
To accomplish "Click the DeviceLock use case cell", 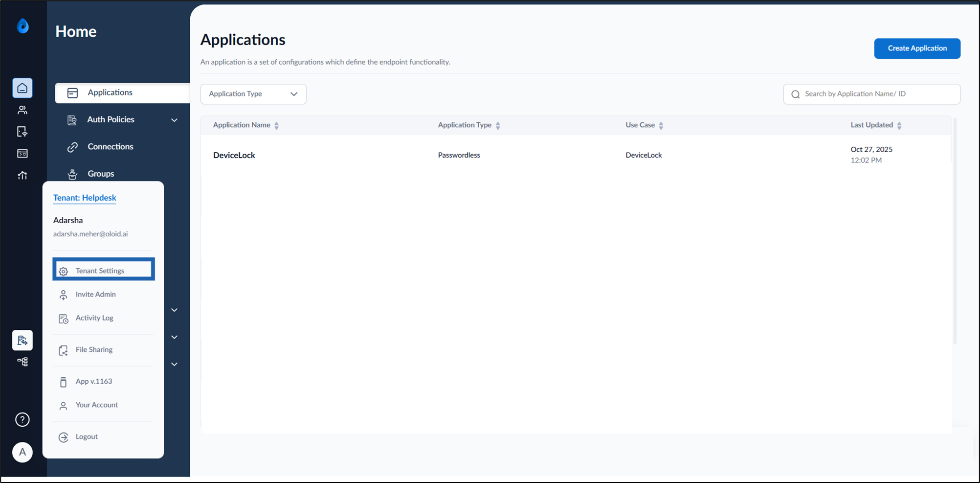I will point(644,155).
